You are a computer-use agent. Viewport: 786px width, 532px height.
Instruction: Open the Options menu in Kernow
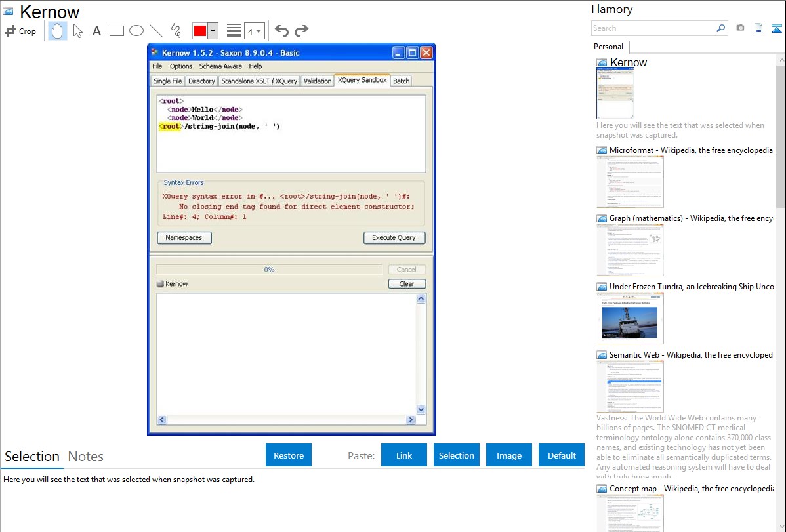181,66
